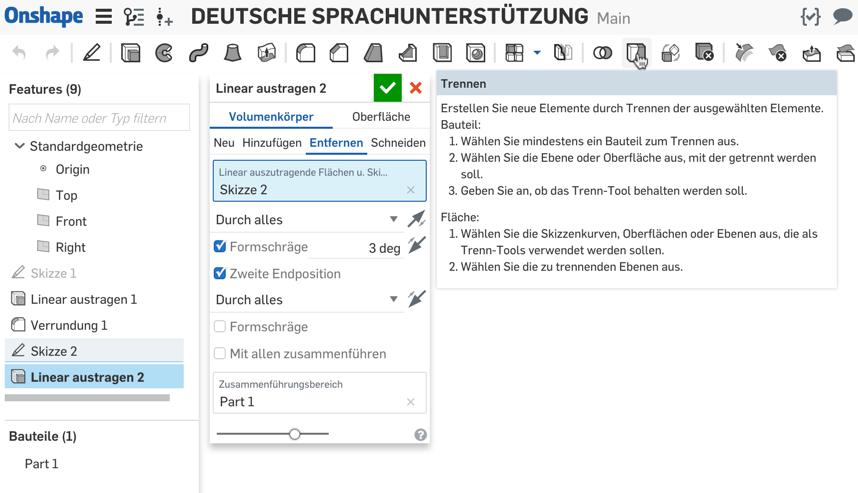Cancel dialog with red X button
The height and width of the screenshot is (493, 858).
tap(416, 88)
